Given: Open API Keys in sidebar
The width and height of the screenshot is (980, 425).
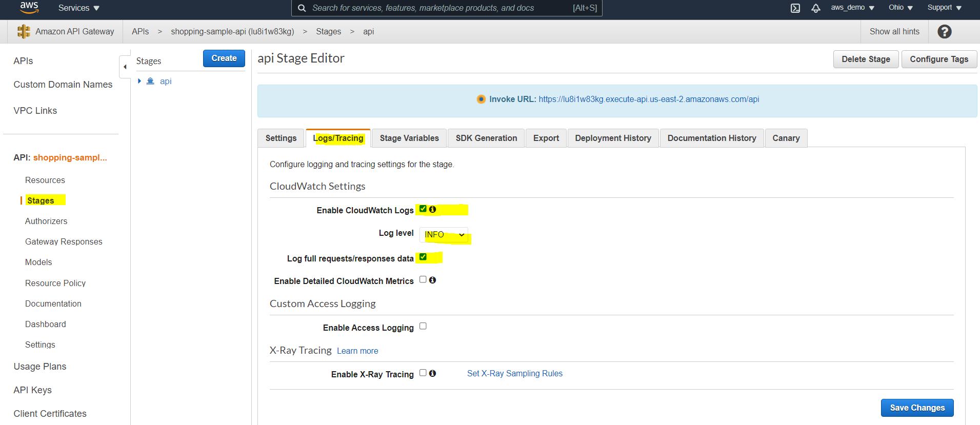Looking at the screenshot, I should [32, 390].
